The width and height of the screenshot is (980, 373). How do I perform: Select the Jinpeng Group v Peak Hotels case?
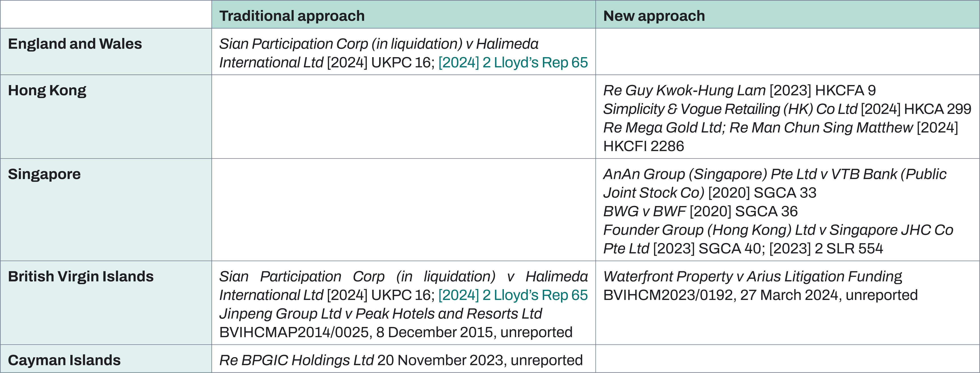(x=396, y=323)
